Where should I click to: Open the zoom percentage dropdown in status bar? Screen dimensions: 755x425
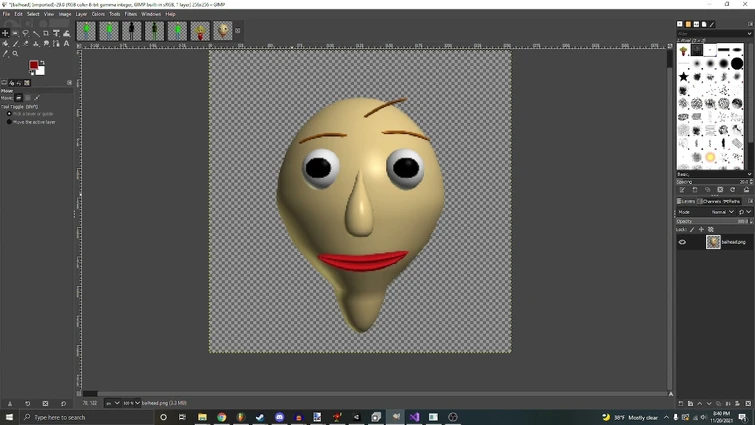[x=131, y=403]
